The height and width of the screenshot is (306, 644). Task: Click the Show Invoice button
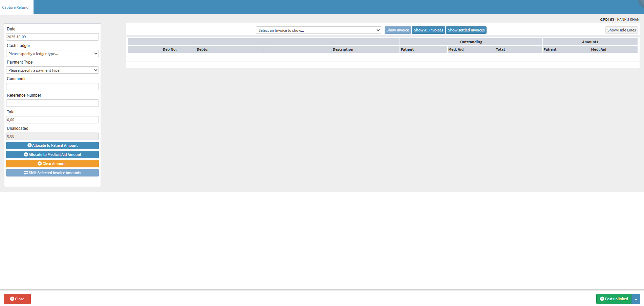click(x=398, y=30)
